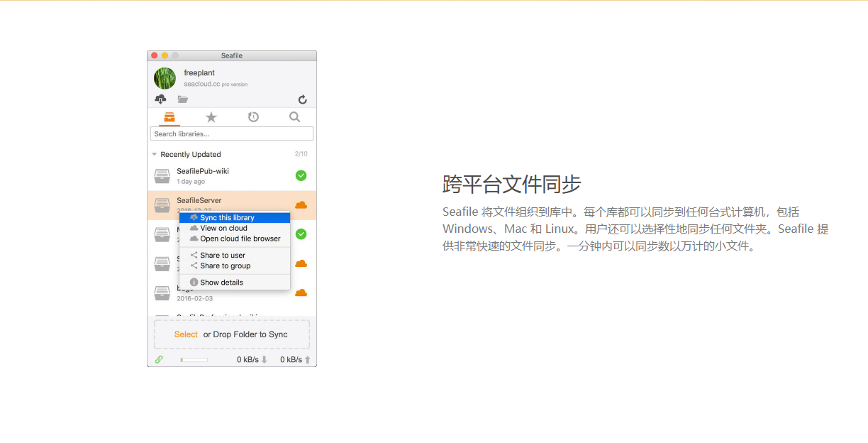This screenshot has width=868, height=443.
Task: Click the orange Select link
Action: (x=186, y=334)
